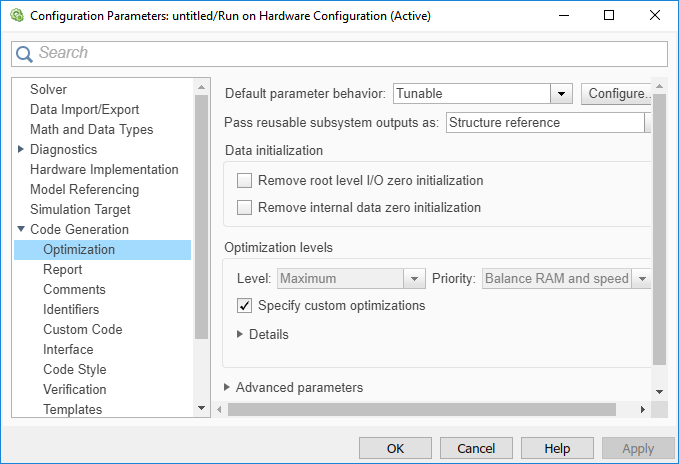This screenshot has height=464, width=679.
Task: Go to the Code Style pane
Action: point(74,369)
